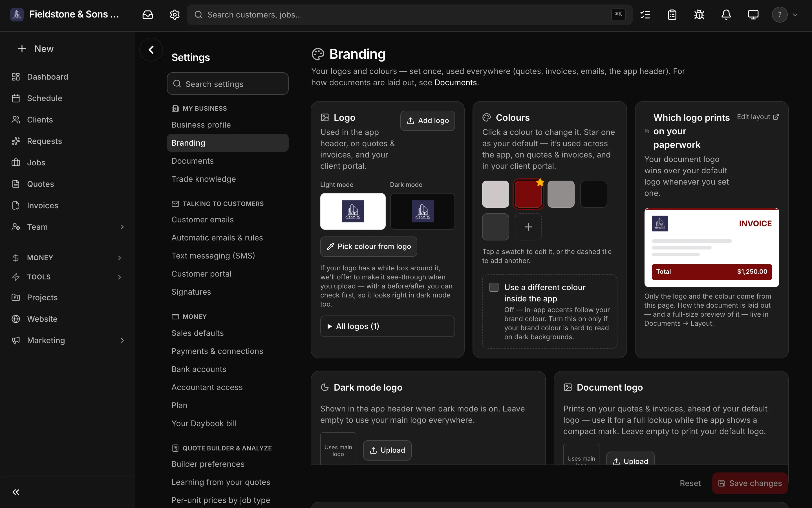
Task: Select the dark red default swatch
Action: pos(528,194)
